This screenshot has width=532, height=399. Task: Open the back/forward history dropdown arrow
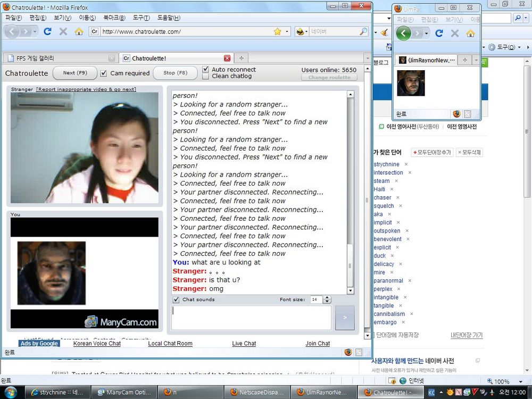point(35,31)
